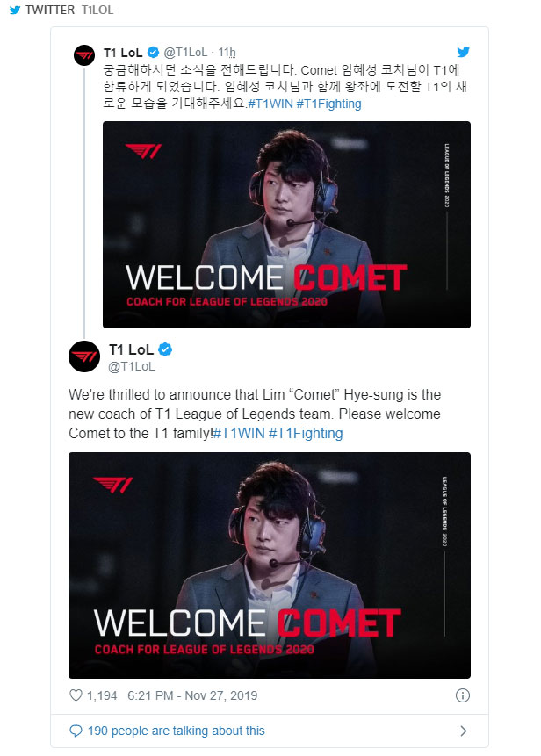
Task: Click the Twitter bird icon in header
Action: pyautogui.click(x=15, y=10)
